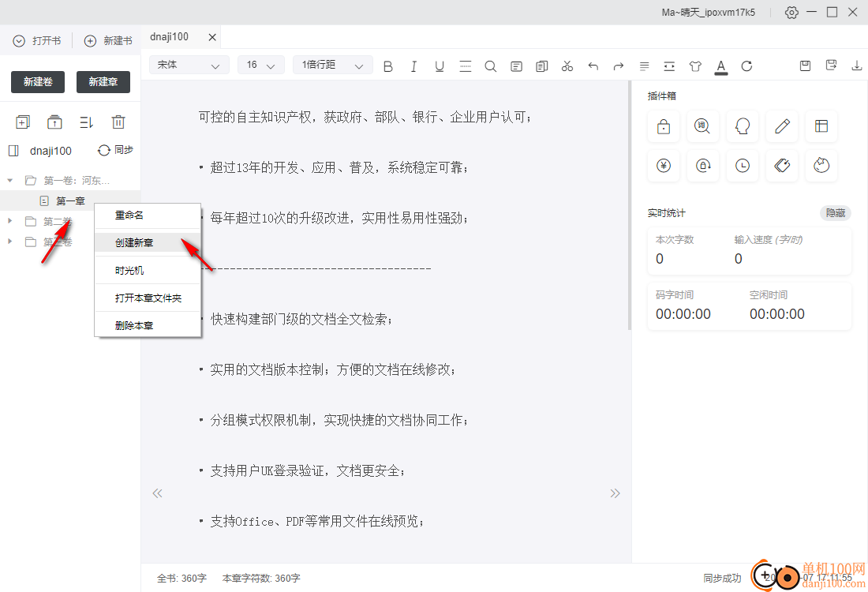Select the 第一章 chapter in tree
Viewport: 868px width, 592px height.
[x=70, y=200]
